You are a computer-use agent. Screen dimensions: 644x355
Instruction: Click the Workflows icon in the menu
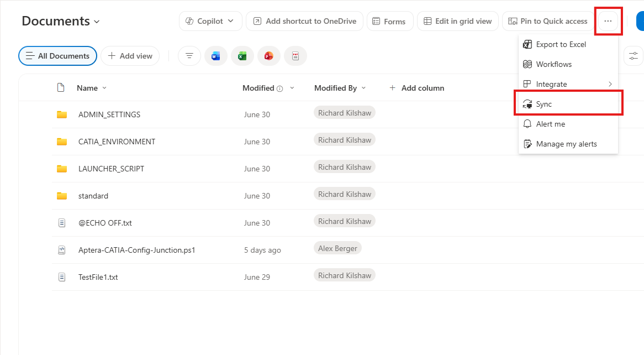pos(527,64)
